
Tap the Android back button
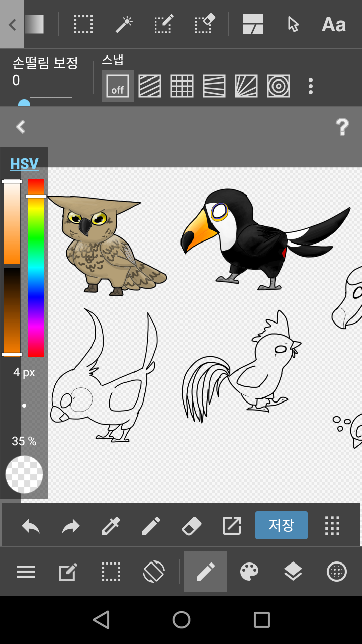pos(101,620)
